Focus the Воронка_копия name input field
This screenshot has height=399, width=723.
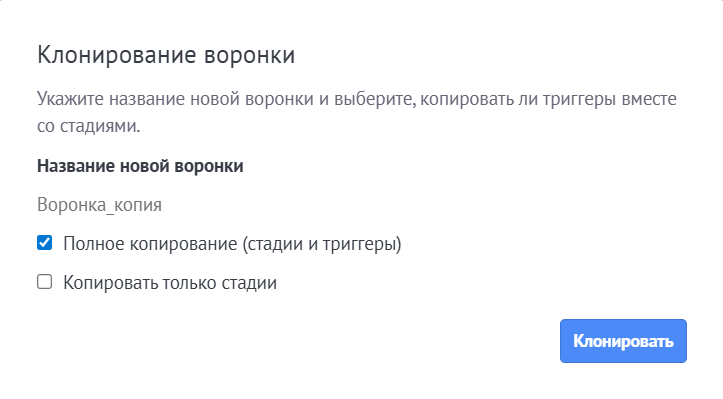pos(362,205)
